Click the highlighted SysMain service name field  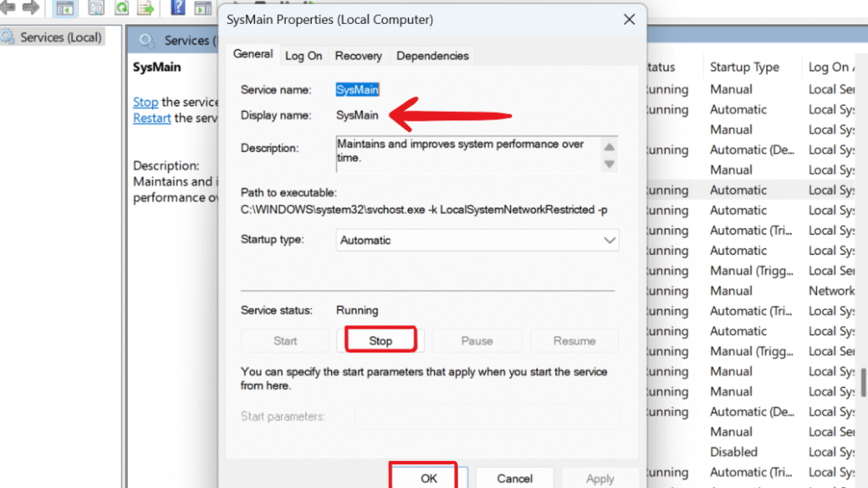pyautogui.click(x=358, y=90)
